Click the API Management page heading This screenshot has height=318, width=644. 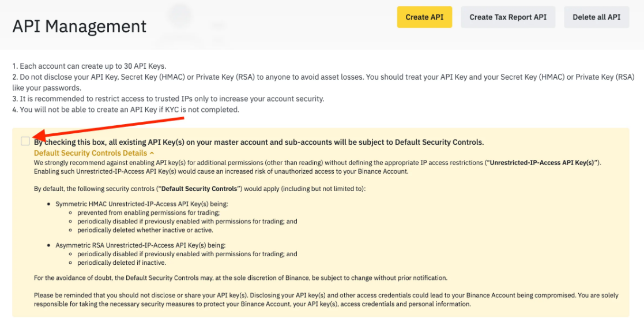point(79,27)
